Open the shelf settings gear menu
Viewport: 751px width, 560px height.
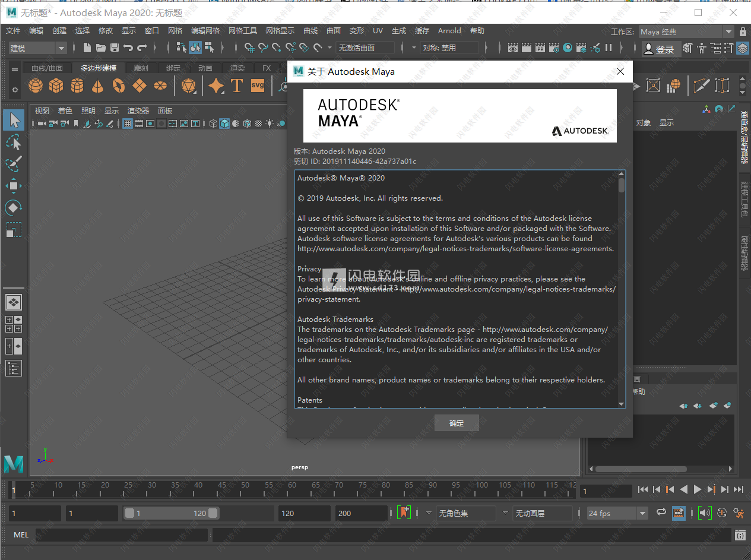click(x=15, y=90)
